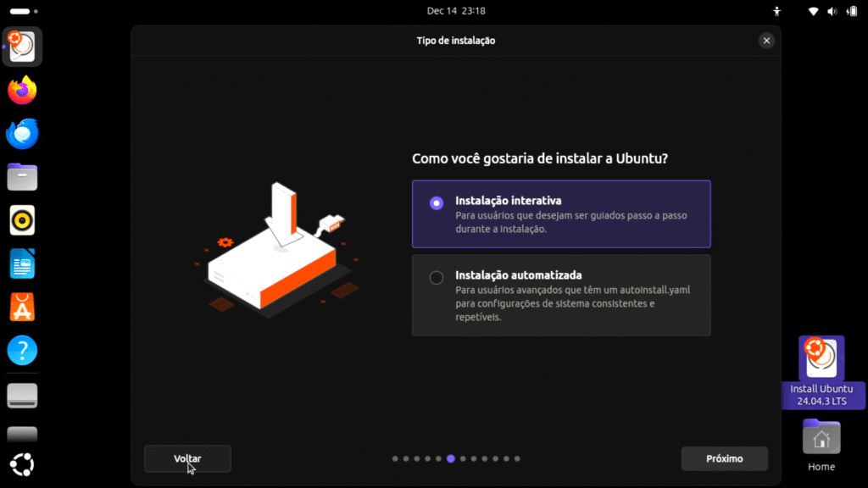868x488 pixels.
Task: Open the Files manager in dock
Action: (x=22, y=177)
